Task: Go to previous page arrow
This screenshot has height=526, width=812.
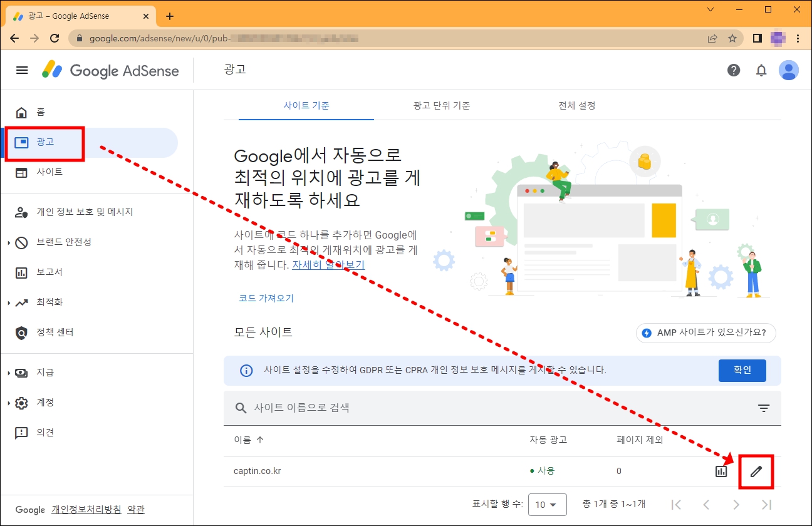Action: point(706,505)
